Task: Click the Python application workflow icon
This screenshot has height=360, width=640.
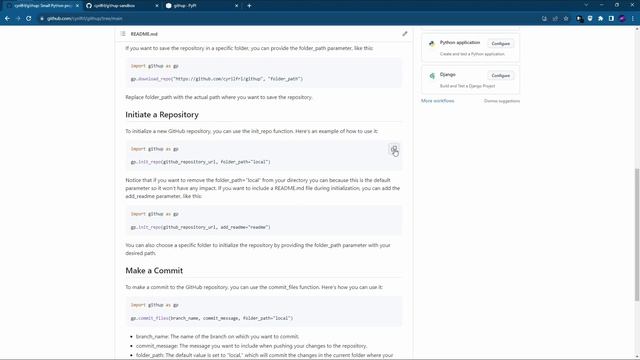Action: 432,43
